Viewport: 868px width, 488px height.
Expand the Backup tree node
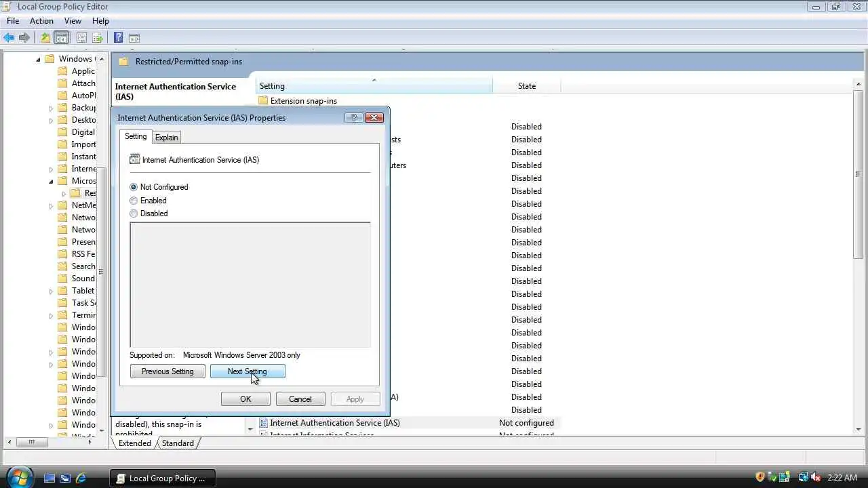51,108
